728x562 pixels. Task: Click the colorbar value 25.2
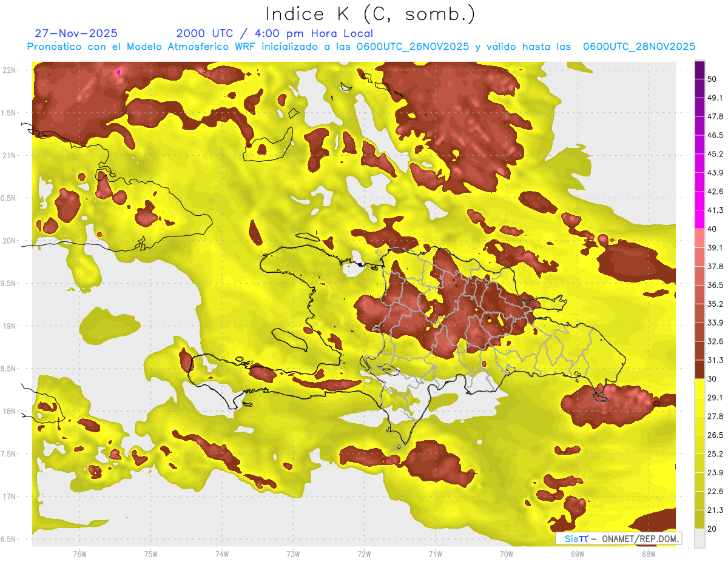[x=715, y=453]
